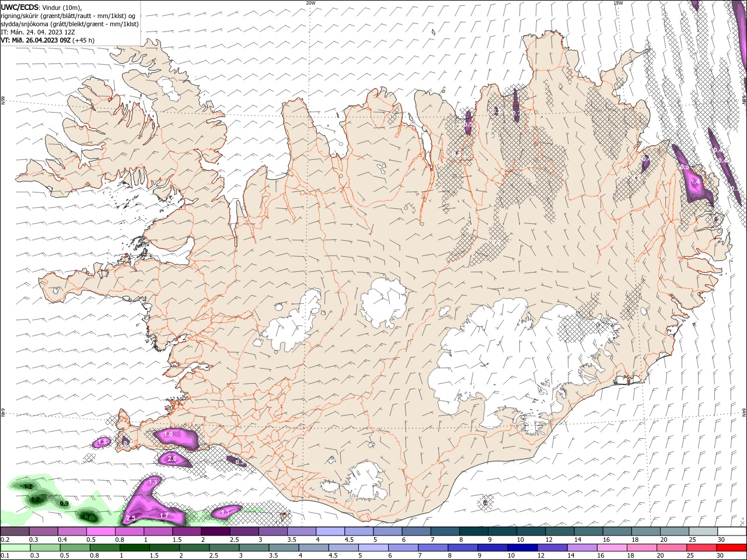Click the '14' label under the upper scale

[578, 540]
